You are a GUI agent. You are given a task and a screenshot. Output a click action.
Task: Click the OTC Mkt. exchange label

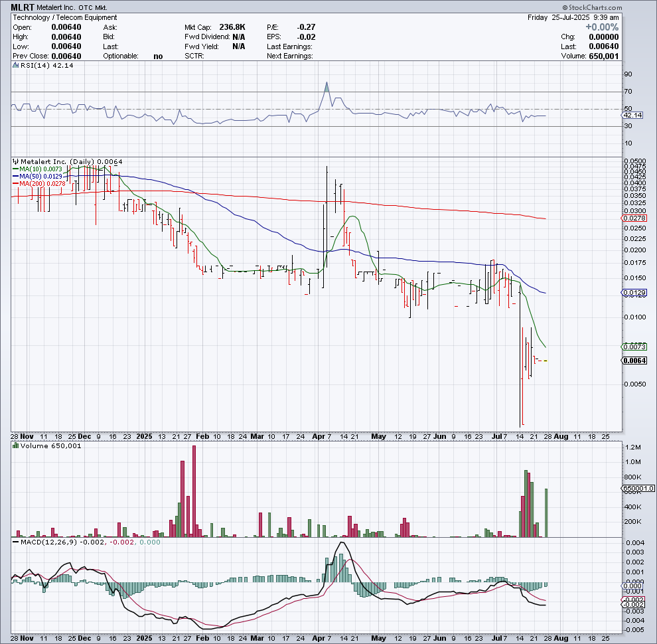93,8
